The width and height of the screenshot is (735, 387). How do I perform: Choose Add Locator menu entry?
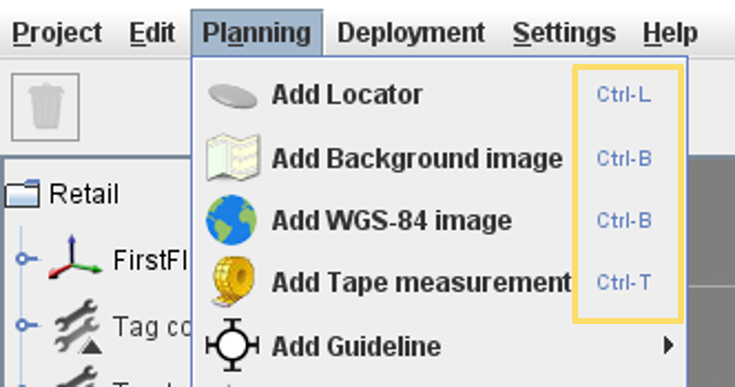(x=440, y=95)
